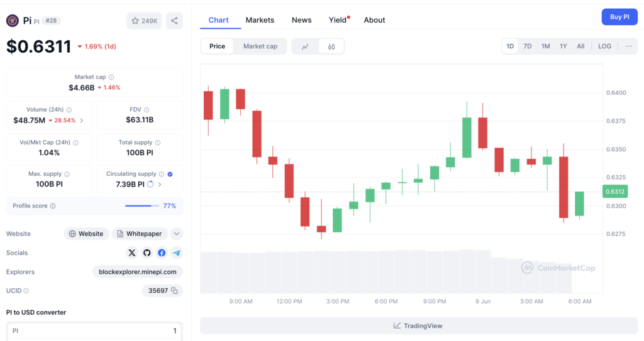The height and width of the screenshot is (341, 644).
Task: Click the circulating supply progress ring
Action: (150, 184)
